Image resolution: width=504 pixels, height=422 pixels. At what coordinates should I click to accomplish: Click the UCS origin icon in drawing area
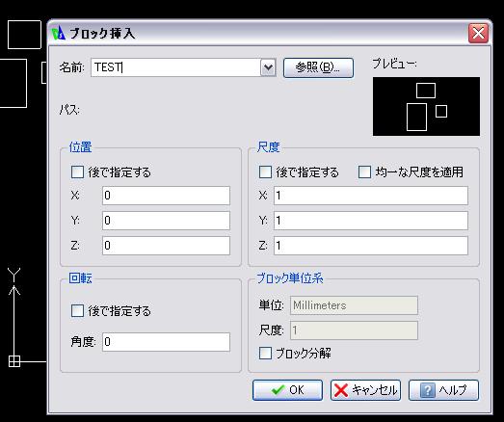pyautogui.click(x=14, y=361)
